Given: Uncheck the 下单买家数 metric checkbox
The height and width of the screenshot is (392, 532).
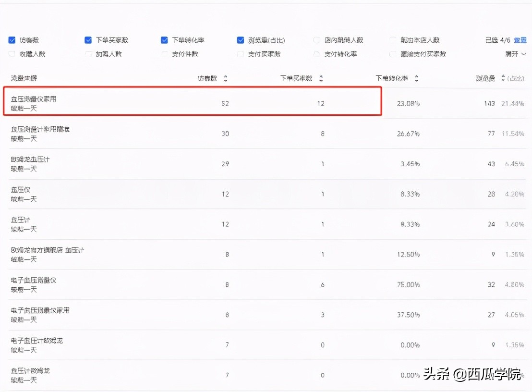Looking at the screenshot, I should coord(88,40).
